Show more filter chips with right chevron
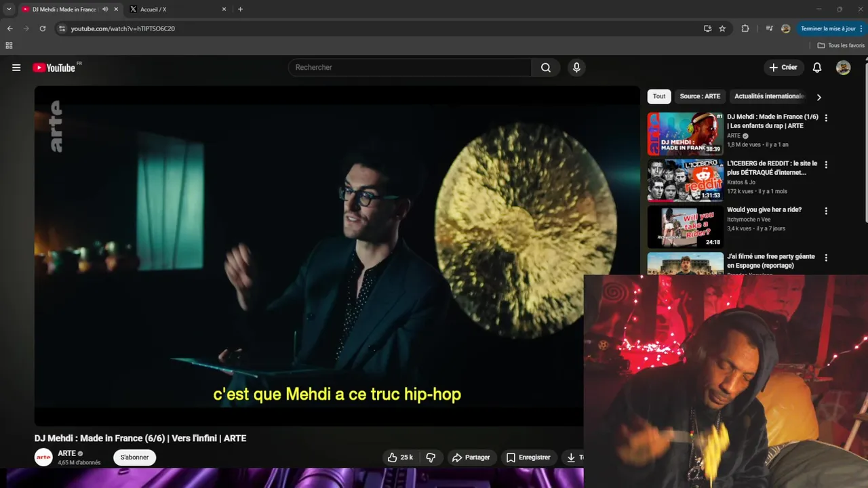The image size is (868, 488). 818,97
